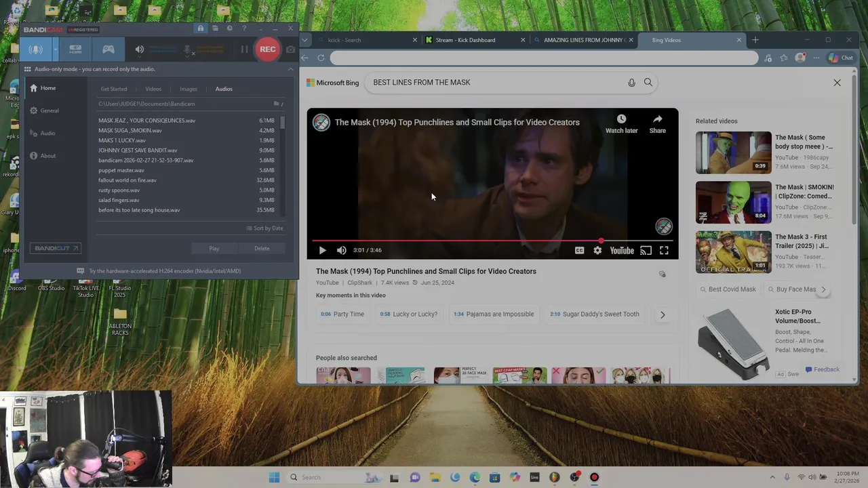
Task: Take a screenshot with Bandicam camera icon
Action: (290, 49)
